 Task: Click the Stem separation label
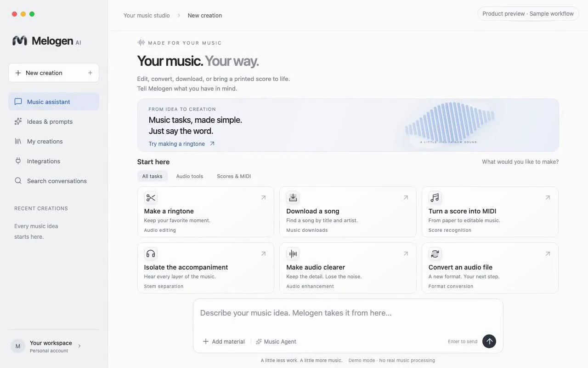tap(164, 287)
